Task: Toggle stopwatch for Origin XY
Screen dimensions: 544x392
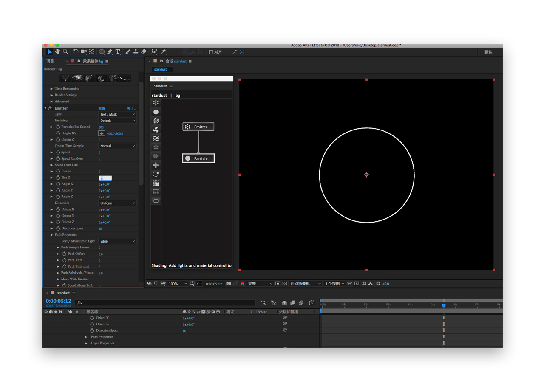Action: [58, 133]
